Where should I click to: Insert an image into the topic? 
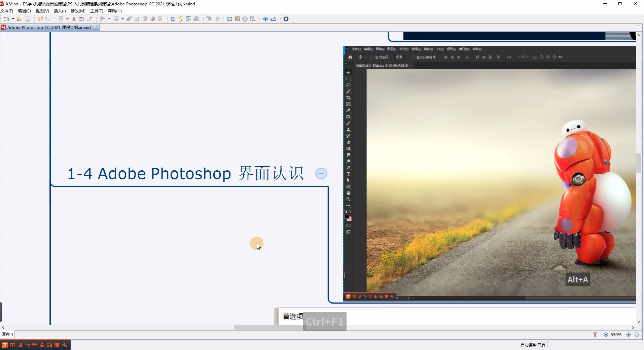tap(116, 19)
